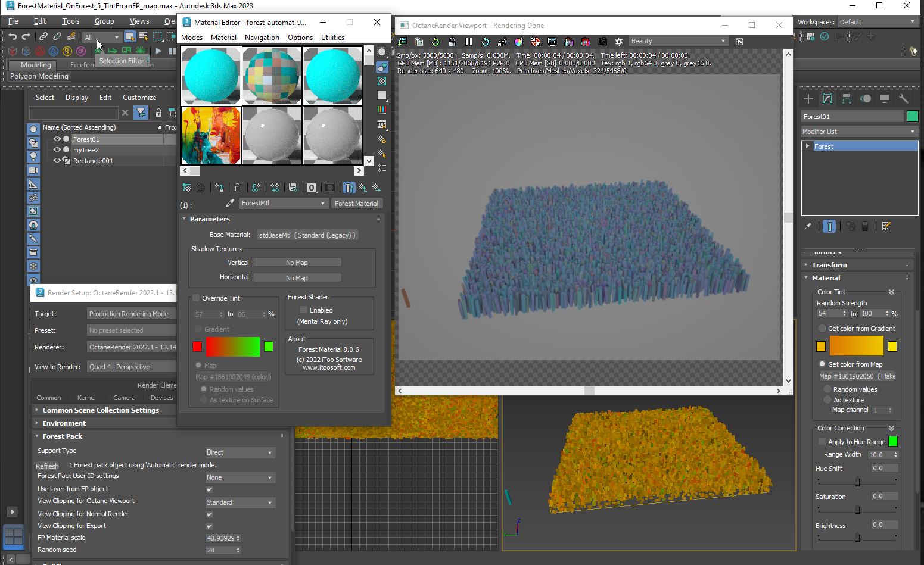Enable Override Tint checkbox in Material Editor
Viewport: 924px width, 565px height.
tap(196, 298)
